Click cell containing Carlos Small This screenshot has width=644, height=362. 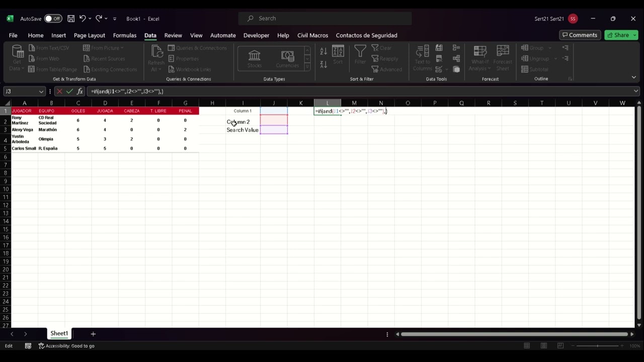[24, 148]
